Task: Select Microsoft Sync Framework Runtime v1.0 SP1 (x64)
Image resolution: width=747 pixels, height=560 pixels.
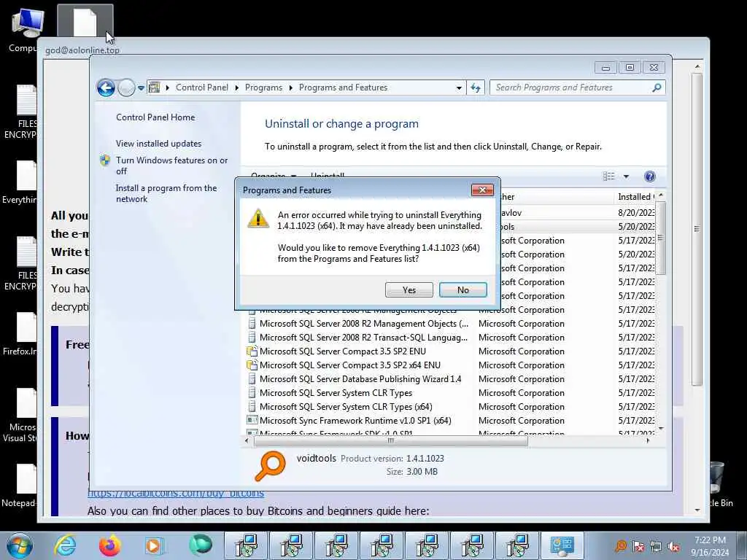Action: [355, 421]
